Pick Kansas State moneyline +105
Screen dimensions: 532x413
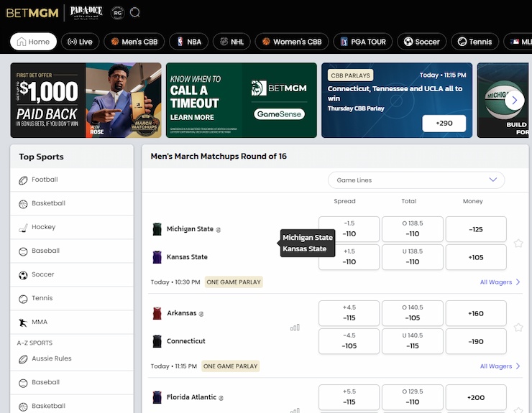476,257
